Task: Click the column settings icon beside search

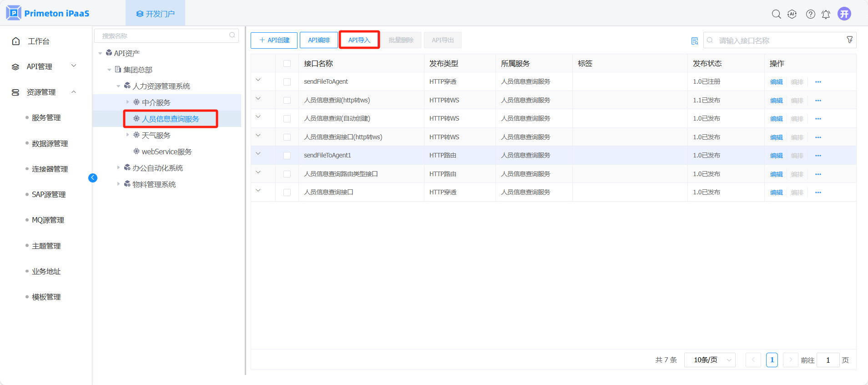Action: click(695, 41)
